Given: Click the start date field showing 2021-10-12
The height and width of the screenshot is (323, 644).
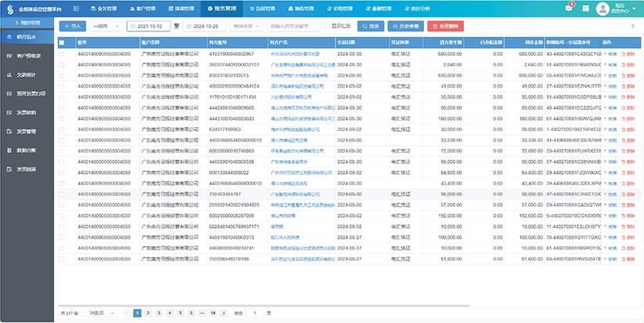Looking at the screenshot, I should click(148, 27).
